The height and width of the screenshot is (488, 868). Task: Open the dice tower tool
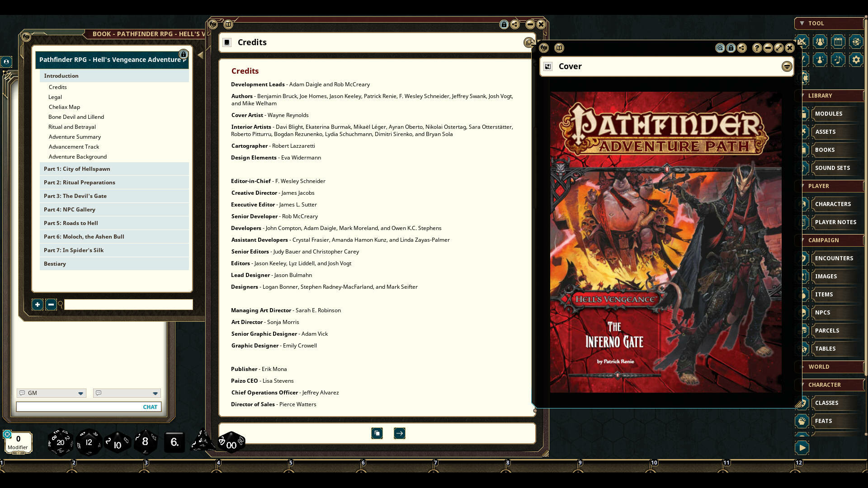[856, 42]
